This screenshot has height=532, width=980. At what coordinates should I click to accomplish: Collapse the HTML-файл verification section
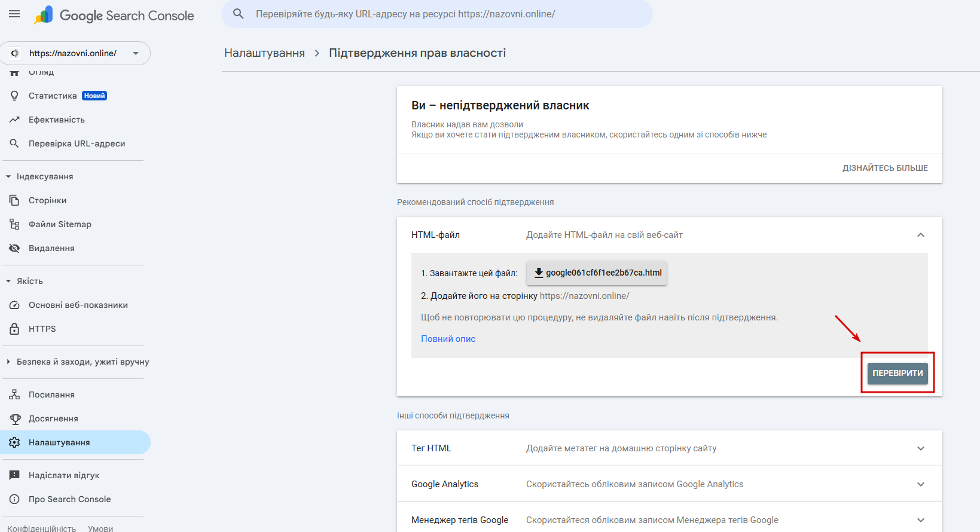[x=921, y=235]
